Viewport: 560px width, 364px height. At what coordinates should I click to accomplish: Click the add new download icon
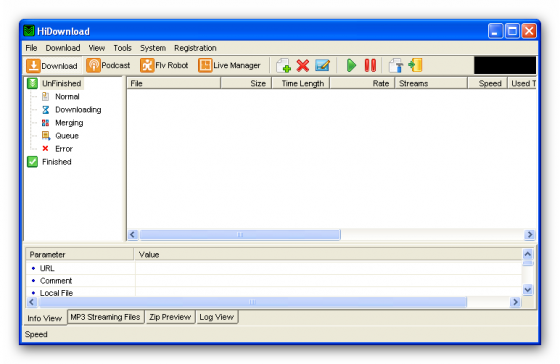pos(283,66)
